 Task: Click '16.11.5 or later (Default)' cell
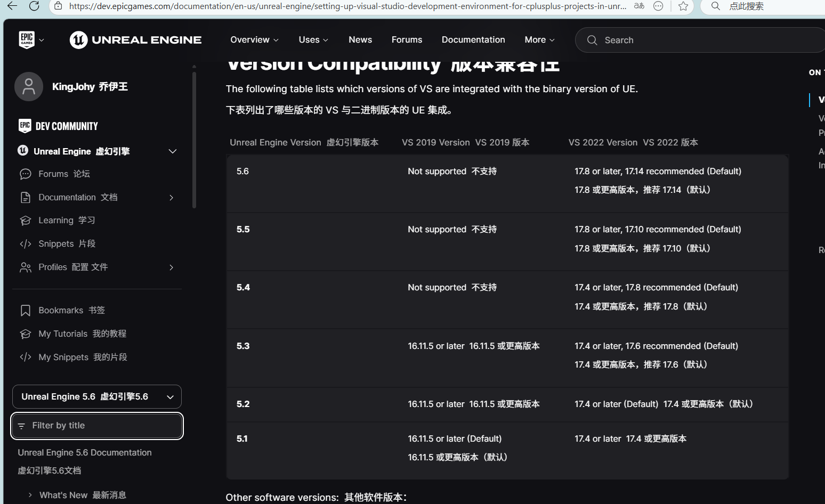tap(455, 438)
